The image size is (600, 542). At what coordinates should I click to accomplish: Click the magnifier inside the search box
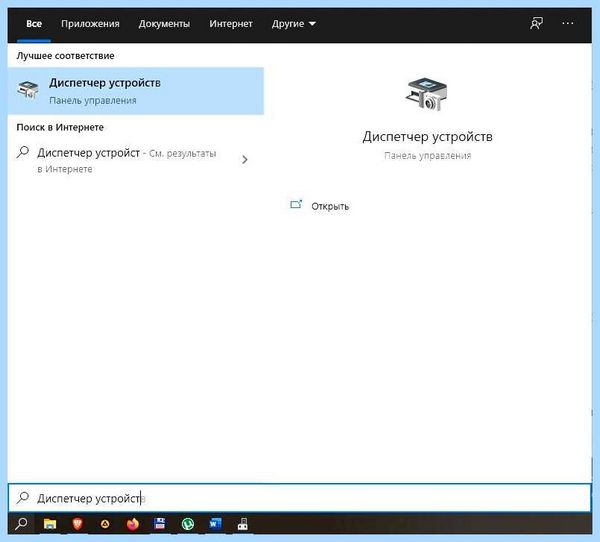pos(23,498)
